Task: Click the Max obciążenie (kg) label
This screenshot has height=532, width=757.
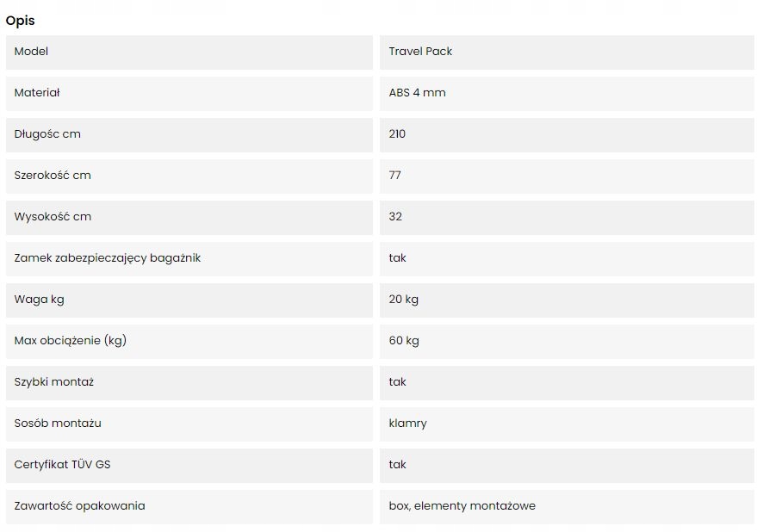Action: tap(71, 341)
